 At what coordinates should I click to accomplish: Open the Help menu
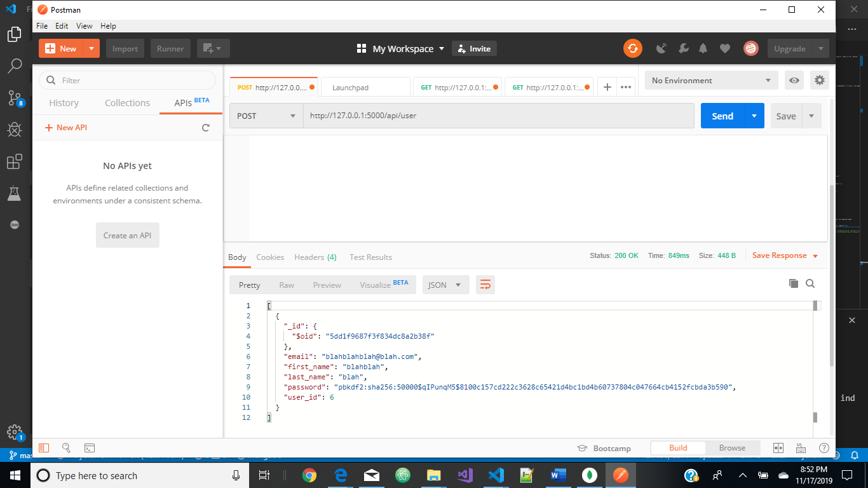[108, 26]
